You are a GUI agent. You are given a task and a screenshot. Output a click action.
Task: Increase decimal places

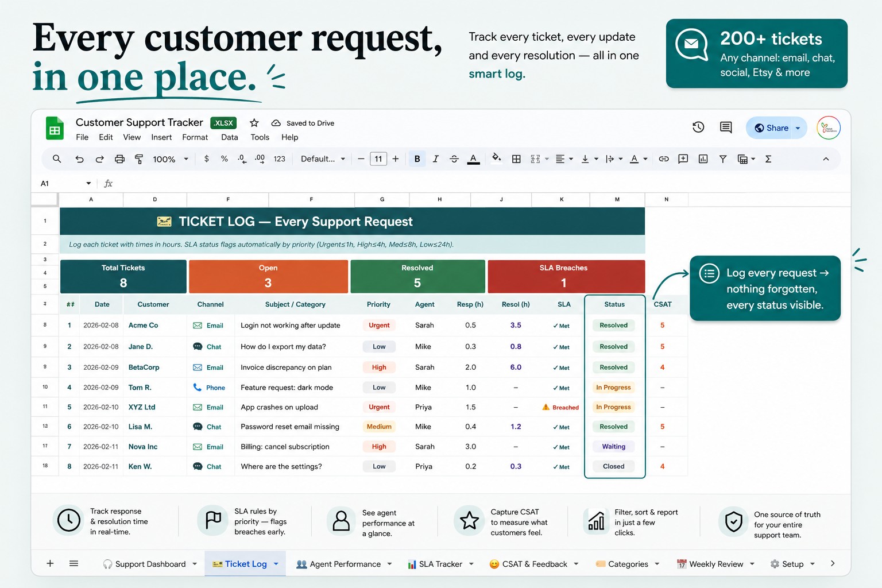coord(260,159)
